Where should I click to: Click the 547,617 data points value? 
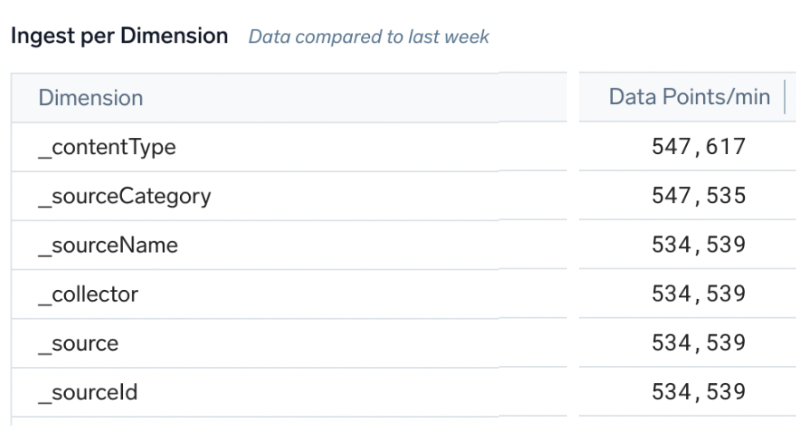click(698, 147)
